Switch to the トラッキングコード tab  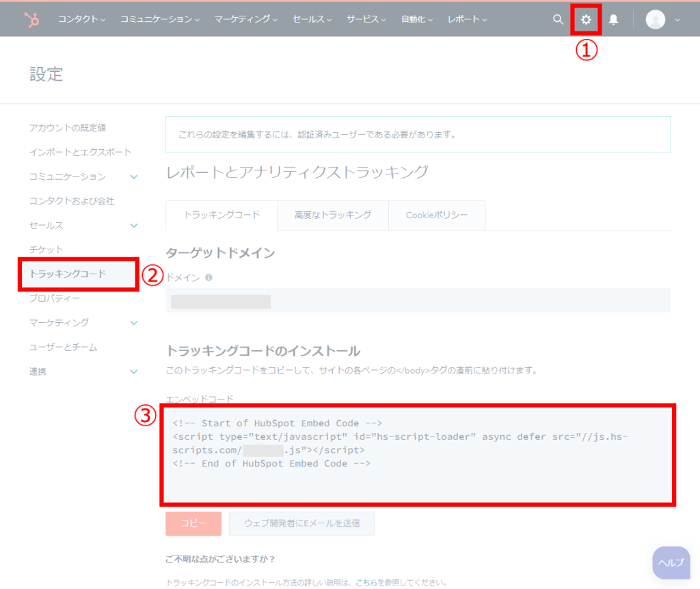(221, 215)
